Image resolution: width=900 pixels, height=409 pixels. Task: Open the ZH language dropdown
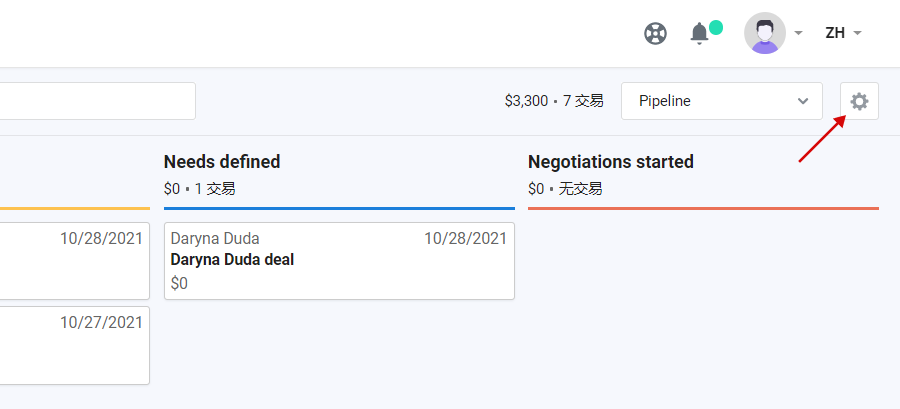[x=843, y=33]
